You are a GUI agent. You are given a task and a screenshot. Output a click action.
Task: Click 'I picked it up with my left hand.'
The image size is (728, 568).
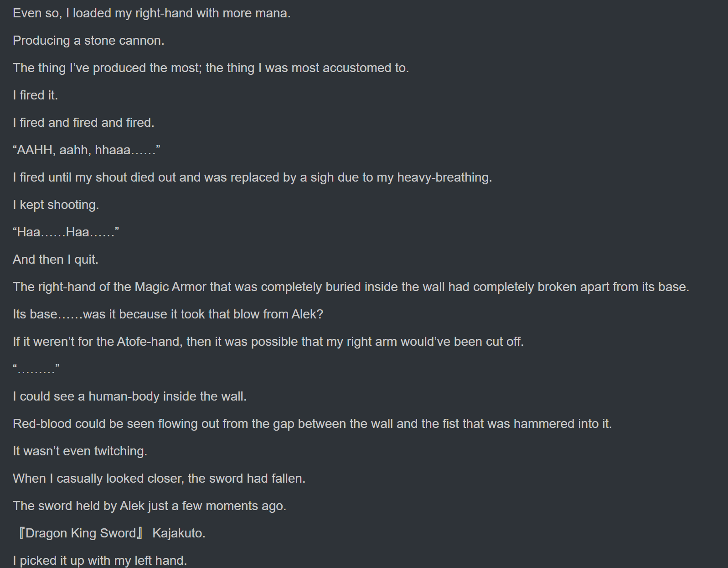pyautogui.click(x=100, y=561)
